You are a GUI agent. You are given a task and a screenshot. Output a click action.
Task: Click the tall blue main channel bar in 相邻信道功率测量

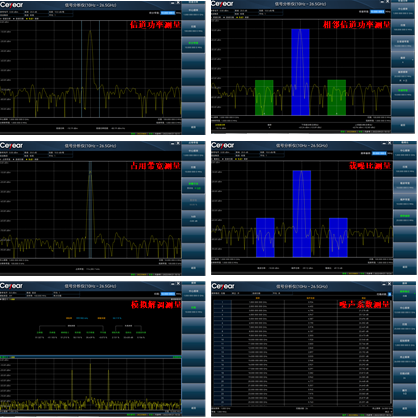point(300,72)
